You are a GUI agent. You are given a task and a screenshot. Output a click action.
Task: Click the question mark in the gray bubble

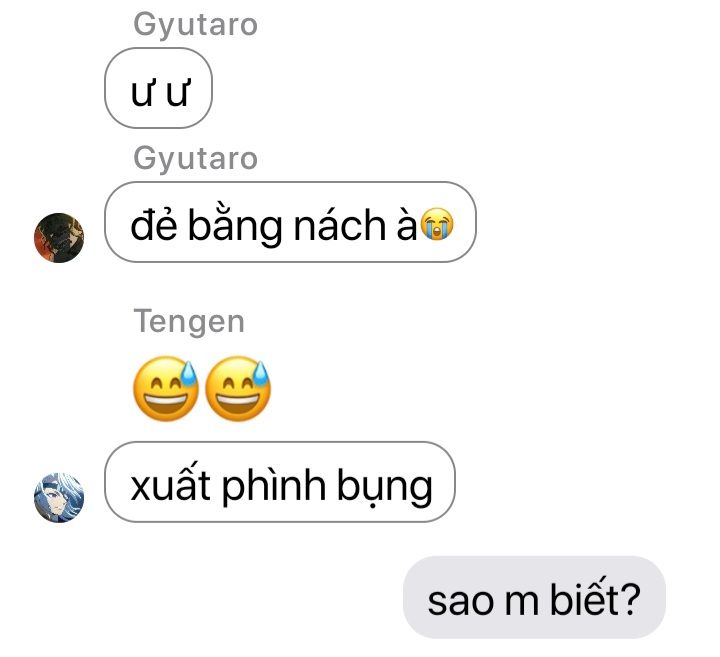[630, 599]
